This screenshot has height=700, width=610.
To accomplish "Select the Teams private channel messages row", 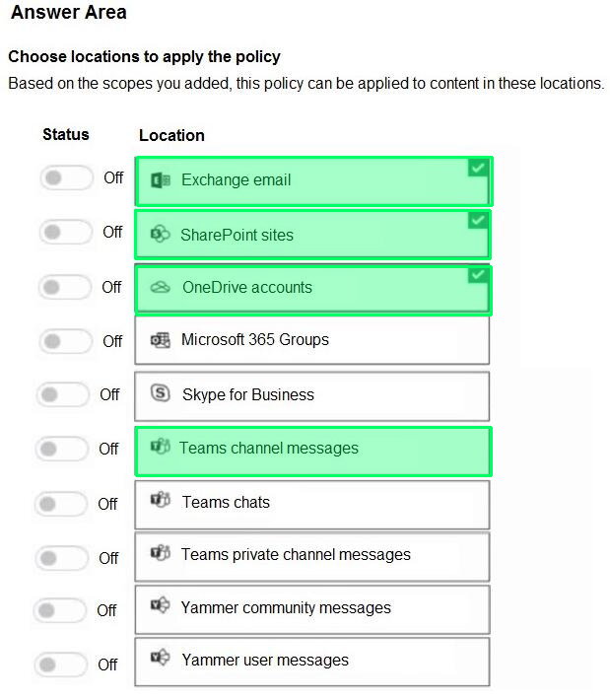I will click(312, 556).
